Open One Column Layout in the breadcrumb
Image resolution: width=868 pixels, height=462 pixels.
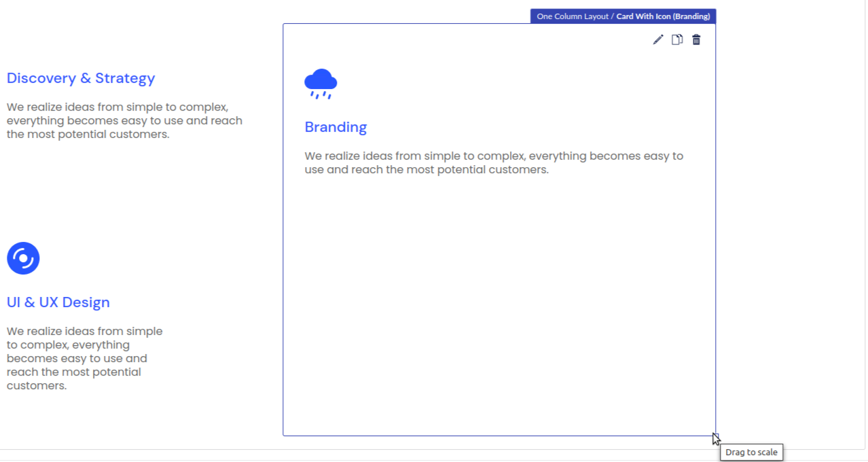[573, 16]
